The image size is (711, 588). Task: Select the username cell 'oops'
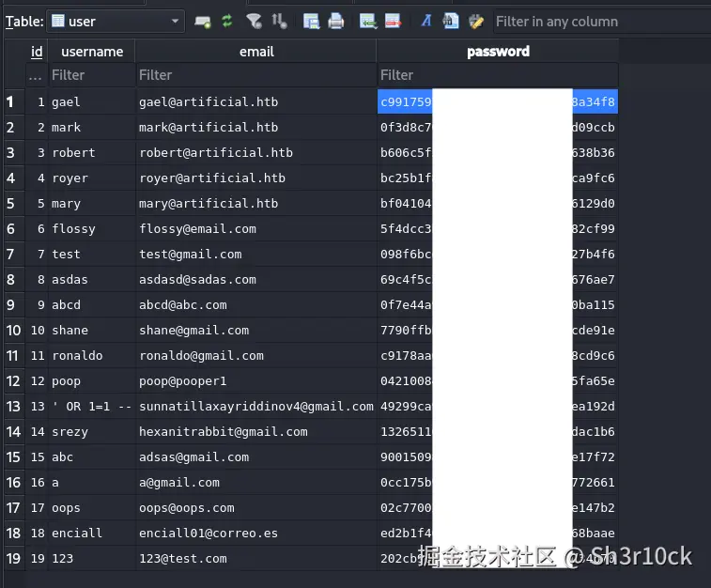(92, 508)
